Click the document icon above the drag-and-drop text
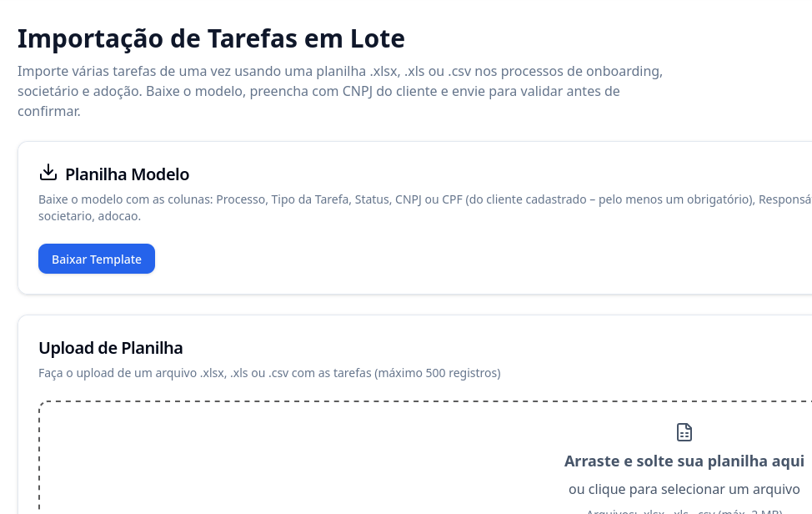Screen dimensions: 812x514 pyautogui.click(x=684, y=432)
